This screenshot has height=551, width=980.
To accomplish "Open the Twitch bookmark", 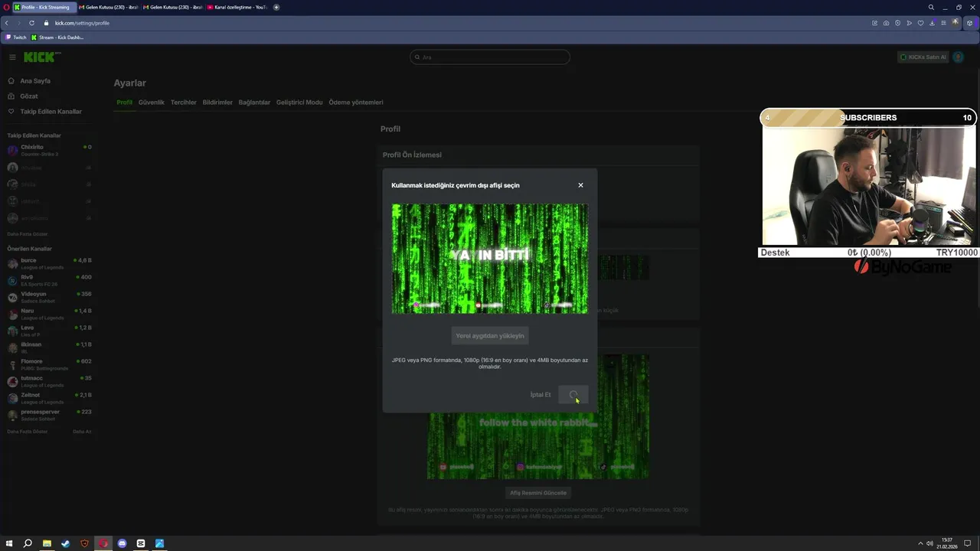I will (x=16, y=37).
